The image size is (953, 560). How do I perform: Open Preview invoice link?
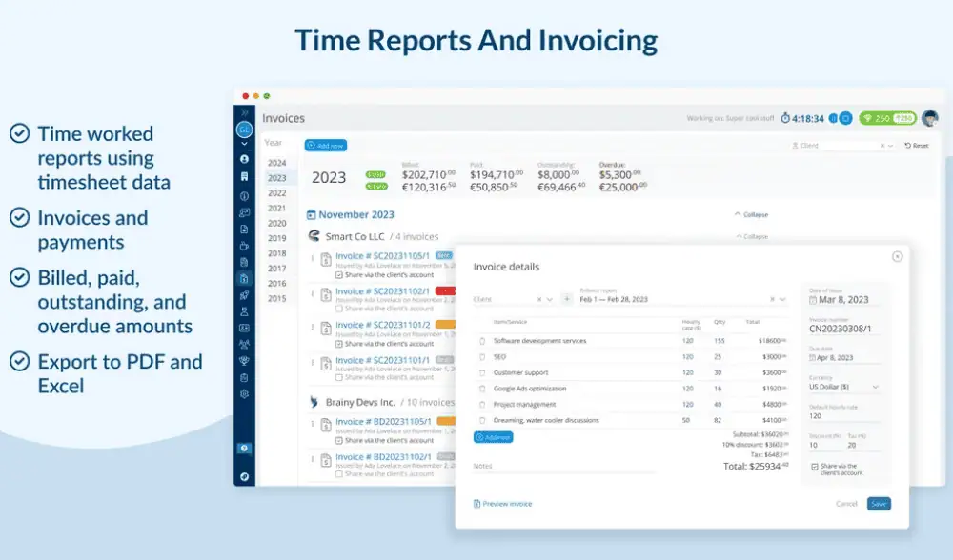(x=503, y=503)
